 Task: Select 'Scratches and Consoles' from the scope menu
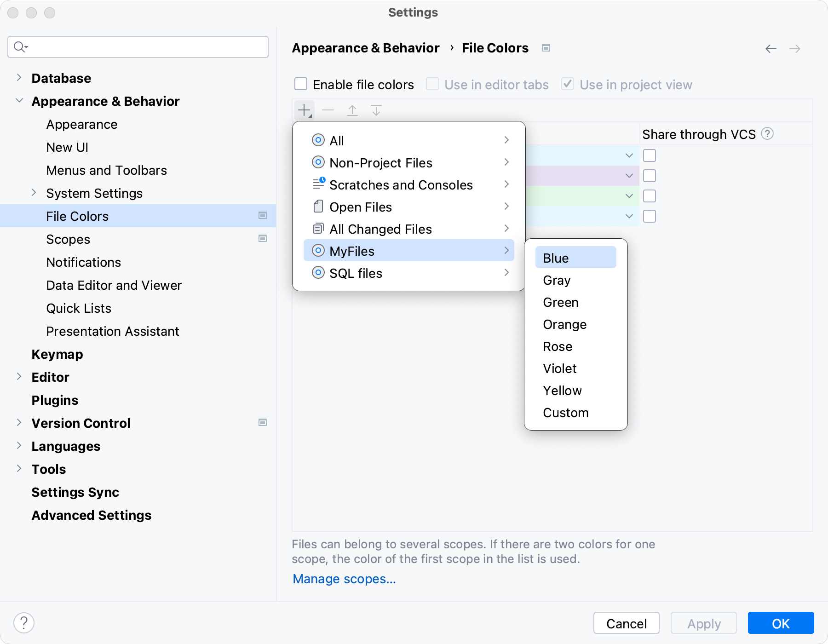pos(401,185)
